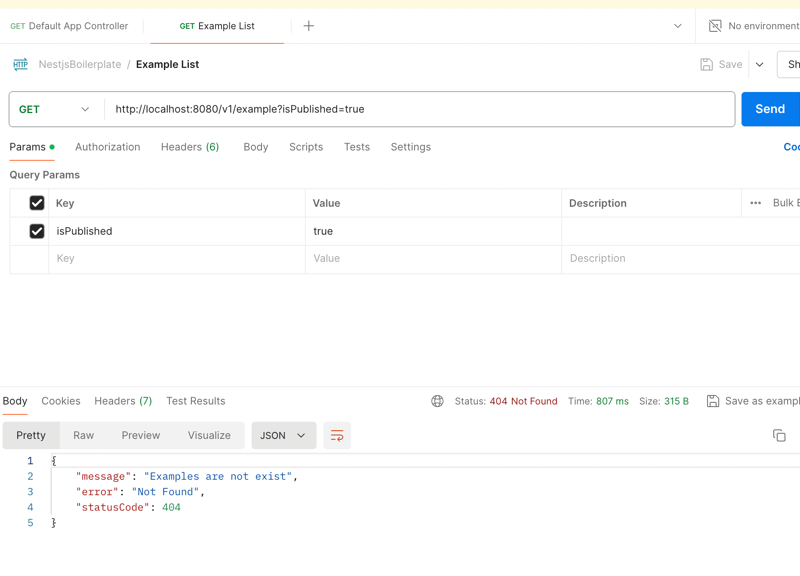Switch response view to Raw
The width and height of the screenshot is (800, 576).
(84, 435)
